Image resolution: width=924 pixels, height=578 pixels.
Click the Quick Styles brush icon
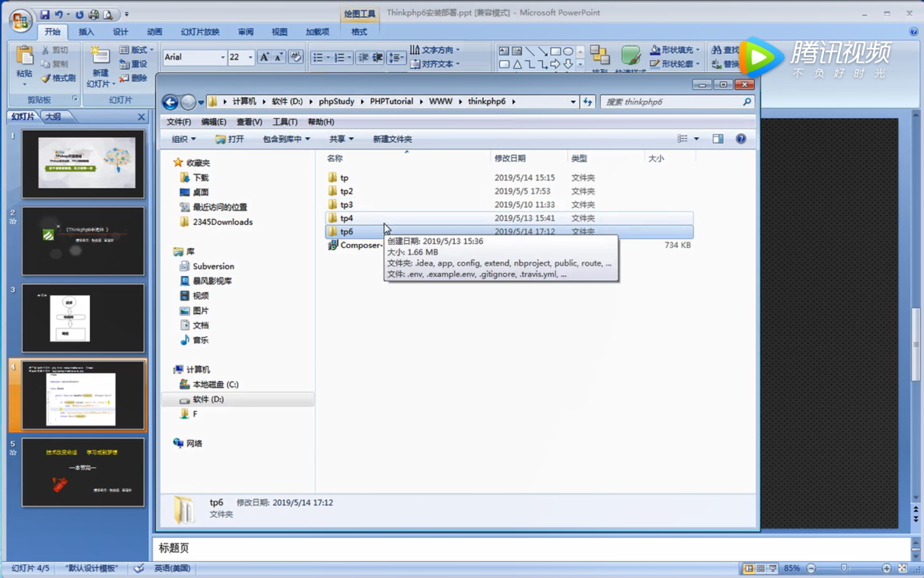[631, 56]
